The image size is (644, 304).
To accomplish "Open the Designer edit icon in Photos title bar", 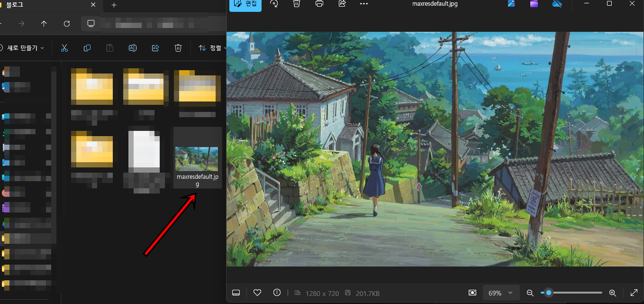I will click(511, 4).
